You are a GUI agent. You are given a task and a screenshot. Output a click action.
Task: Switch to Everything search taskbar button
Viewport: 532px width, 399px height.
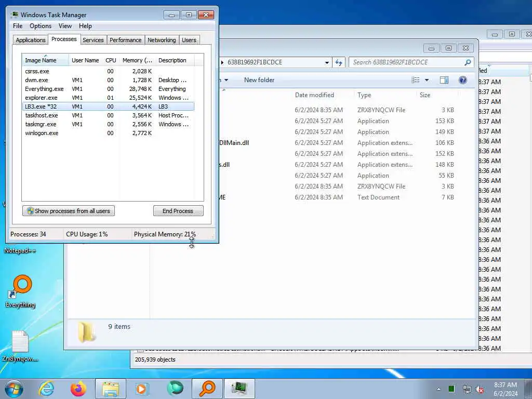[x=207, y=389]
